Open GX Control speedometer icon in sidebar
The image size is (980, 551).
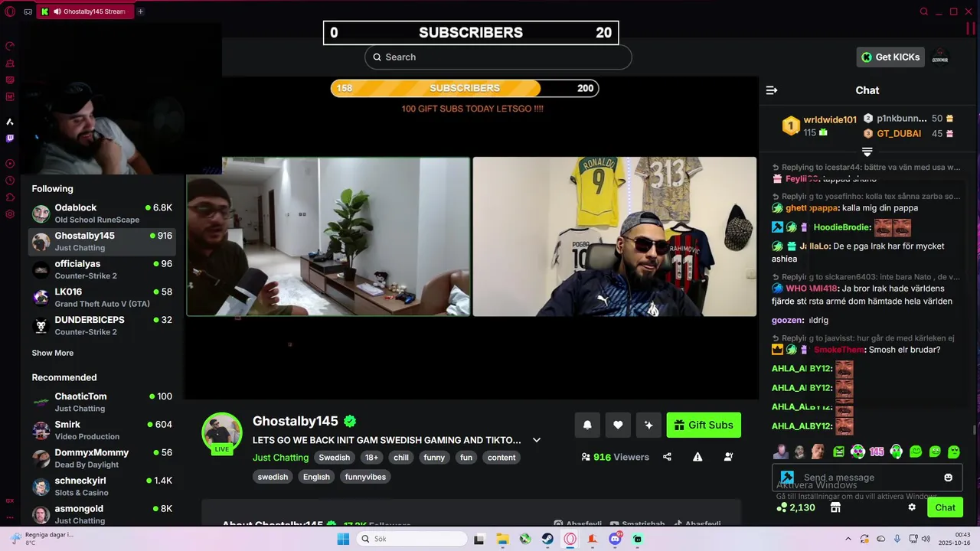pos(10,46)
